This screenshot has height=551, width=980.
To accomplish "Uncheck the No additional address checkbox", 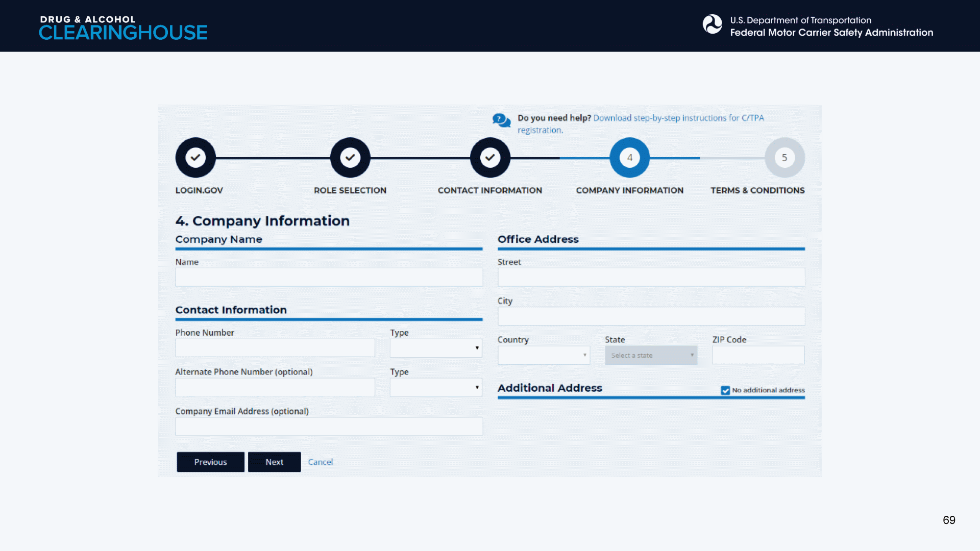I will pos(725,390).
